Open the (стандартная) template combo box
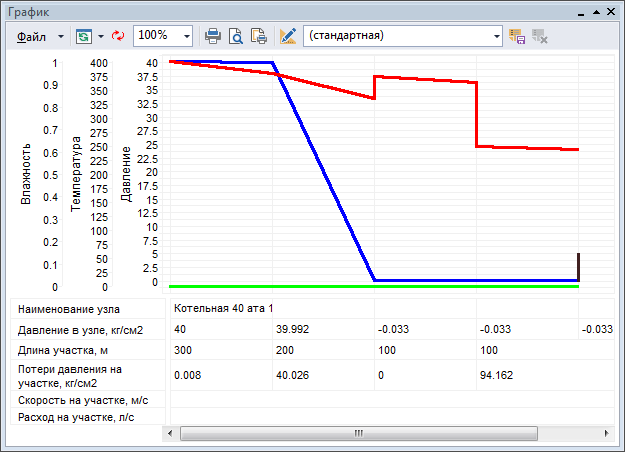This screenshot has width=625, height=452. tap(402, 35)
